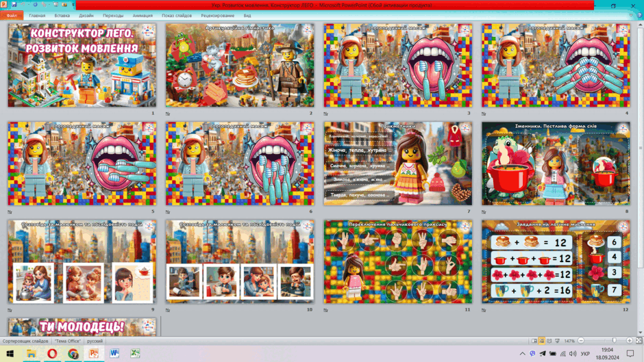Open the Undo history dropdown arrow
The width and height of the screenshot is (644, 362).
(29, 5)
